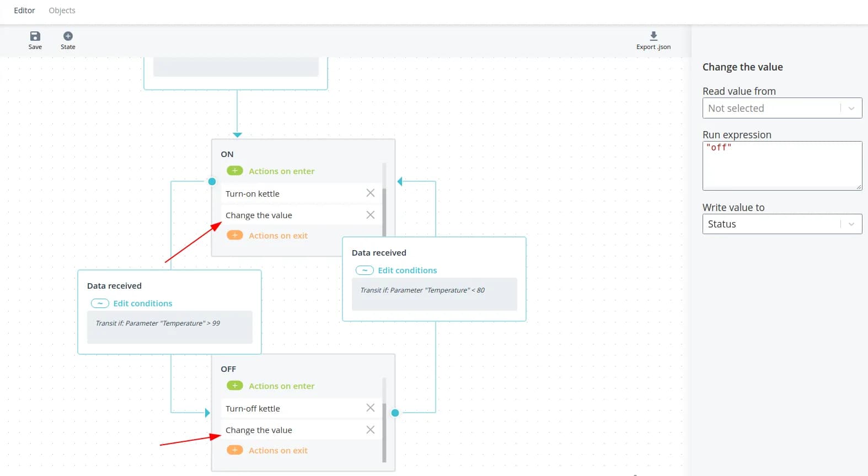Remove the Turn-on kettle action
This screenshot has height=476, width=868.
pos(371,193)
